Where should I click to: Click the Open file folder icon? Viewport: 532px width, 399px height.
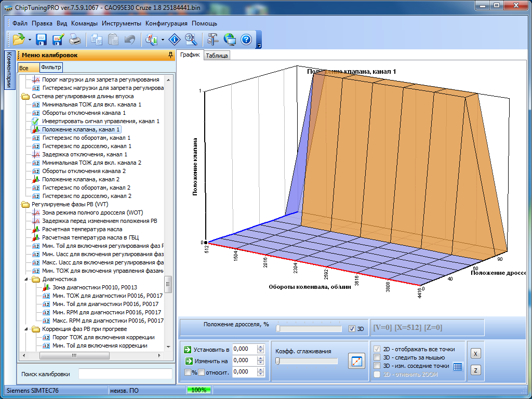[19, 39]
